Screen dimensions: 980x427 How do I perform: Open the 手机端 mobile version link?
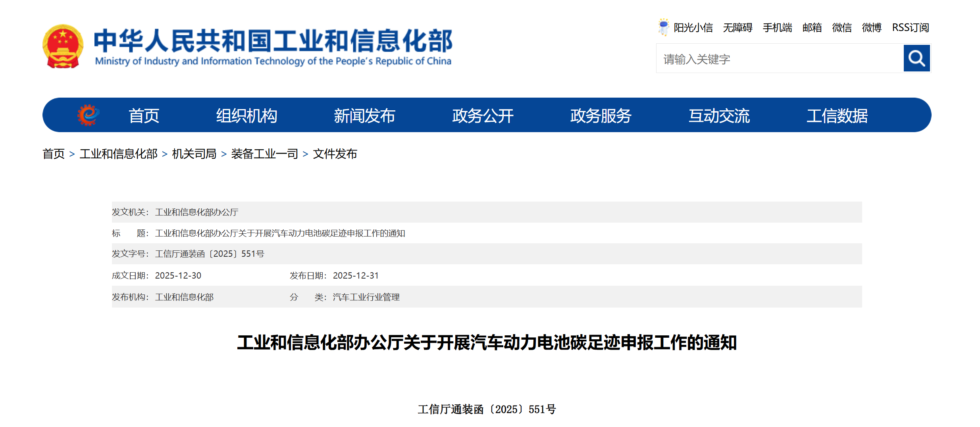coord(777,27)
